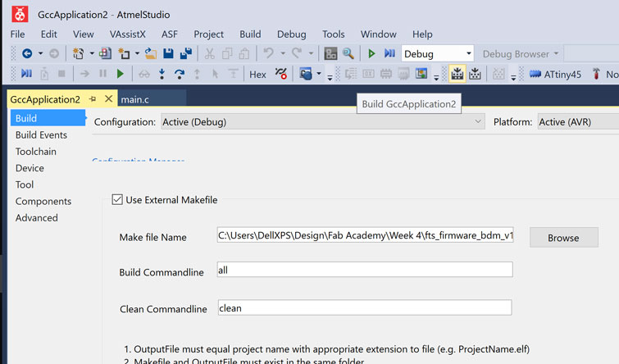
Task: Open the Device Programming chip icon
Action: [x=330, y=53]
